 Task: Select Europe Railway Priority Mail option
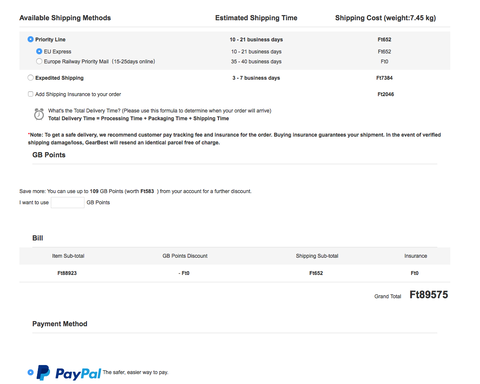point(39,61)
